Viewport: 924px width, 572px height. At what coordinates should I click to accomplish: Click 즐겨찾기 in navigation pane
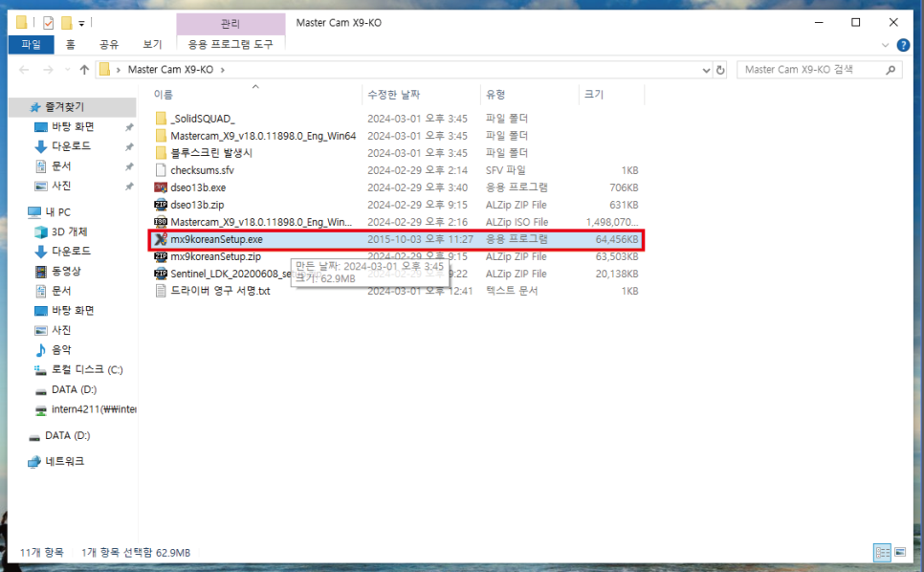point(64,106)
